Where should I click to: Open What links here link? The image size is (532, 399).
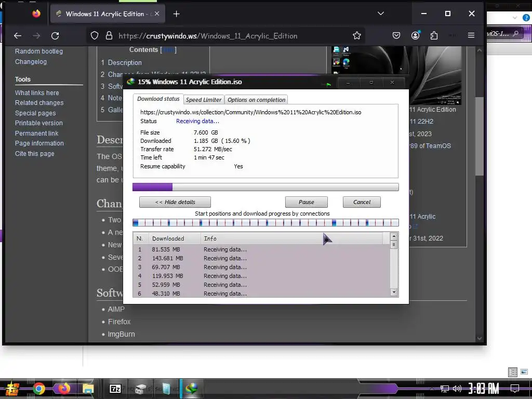[x=37, y=92]
